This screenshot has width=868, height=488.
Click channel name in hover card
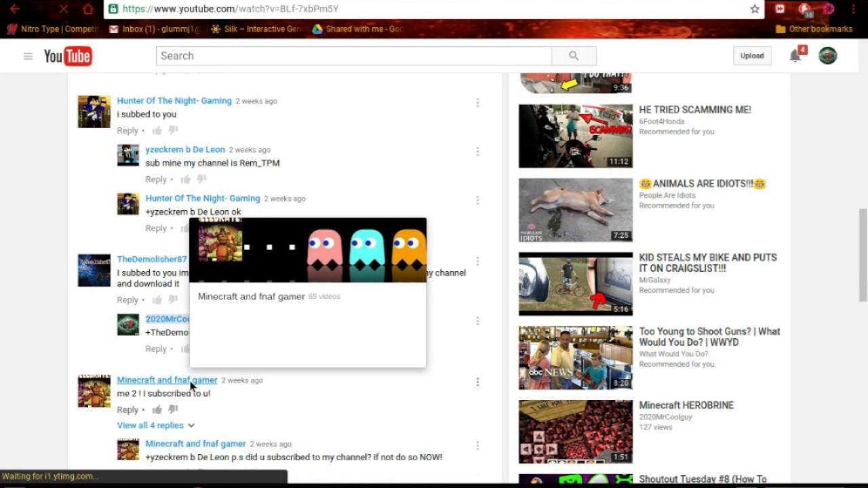click(x=252, y=296)
